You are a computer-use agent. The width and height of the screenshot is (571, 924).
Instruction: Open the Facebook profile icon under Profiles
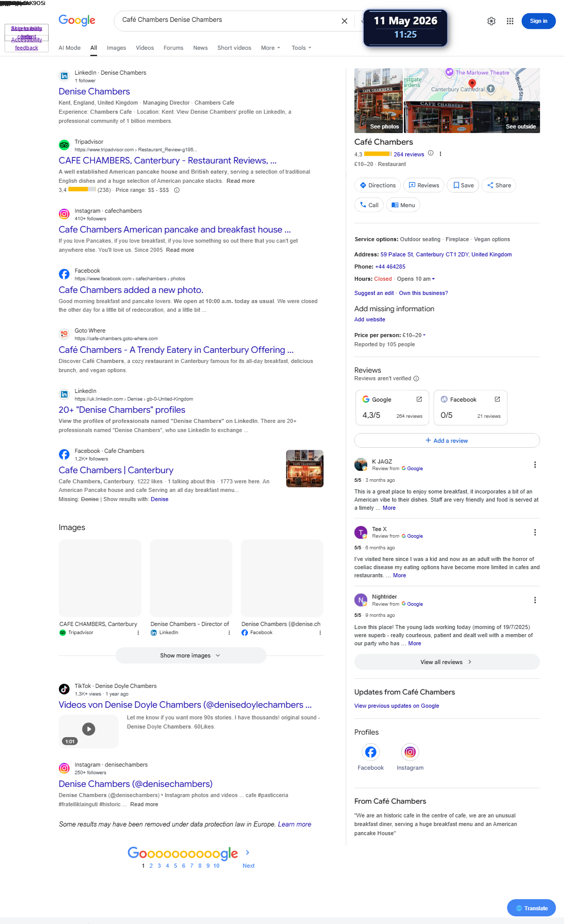[x=371, y=752]
